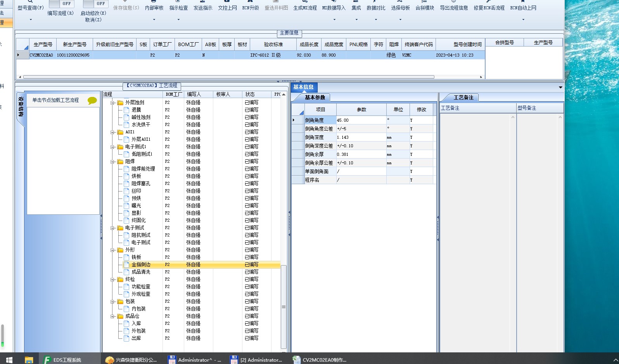
Task: Click 导出流程信息 toolbar button
Action: pyautogui.click(x=454, y=8)
